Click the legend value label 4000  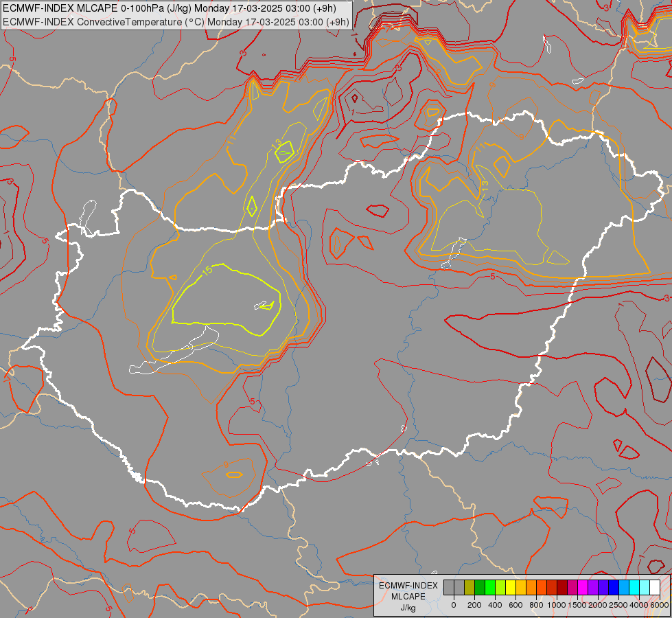click(639, 605)
